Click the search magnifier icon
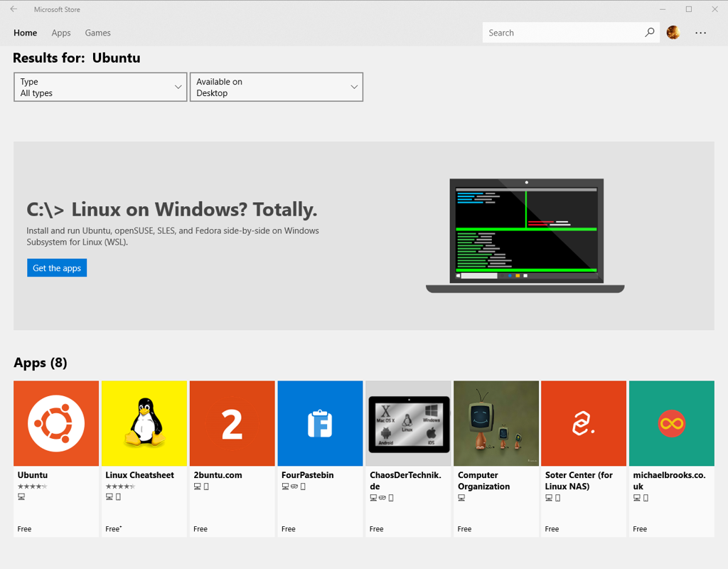The image size is (728, 569). 649,33
